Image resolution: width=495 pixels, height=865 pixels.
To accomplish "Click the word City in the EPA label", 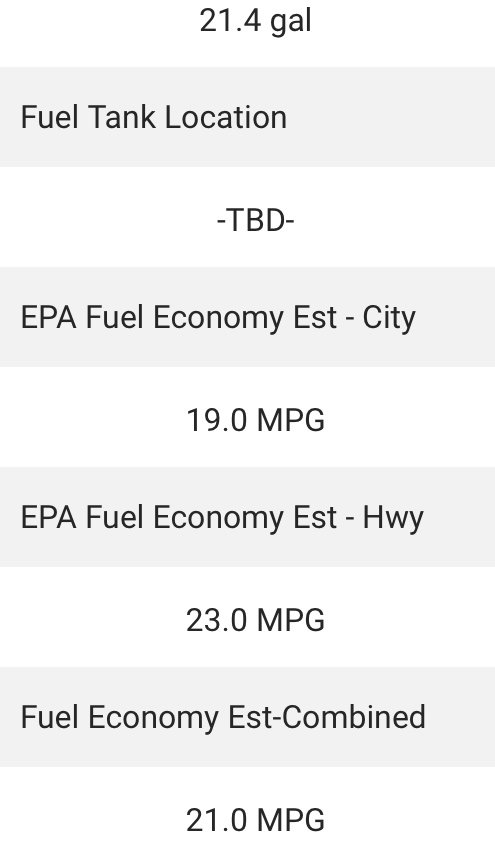I will click(x=389, y=319).
